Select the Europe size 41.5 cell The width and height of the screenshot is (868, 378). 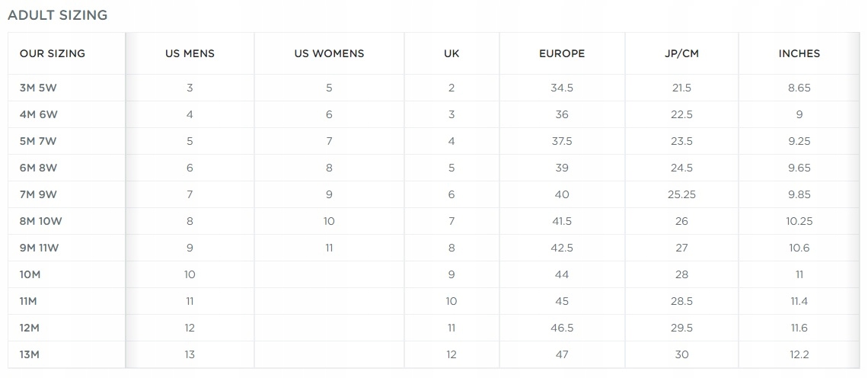click(x=562, y=221)
